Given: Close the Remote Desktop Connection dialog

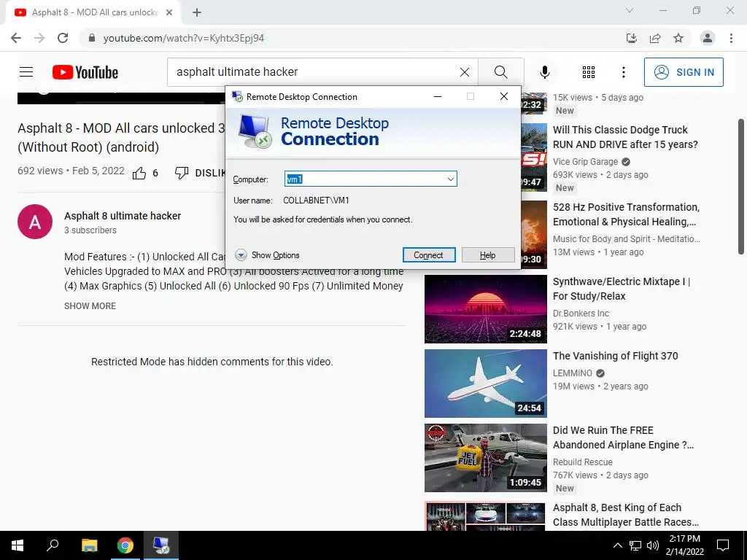Looking at the screenshot, I should point(504,97).
